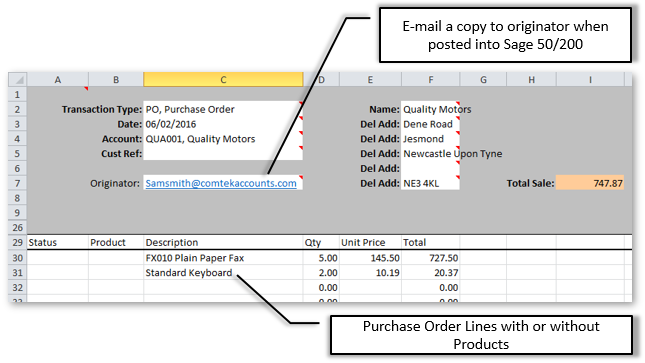Click the quantity cell 2.00
This screenshot has width=645, height=363.
tap(321, 272)
